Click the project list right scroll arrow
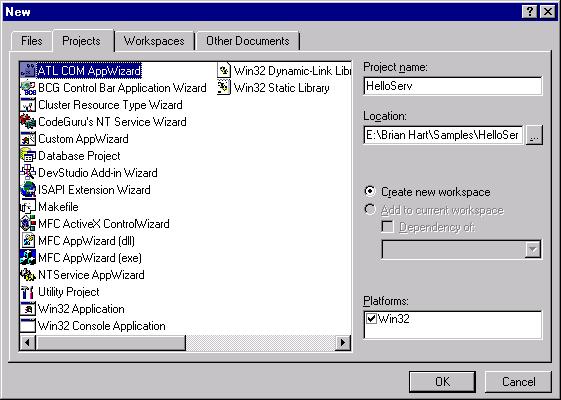Screen dimensions: 561x400 click(x=343, y=343)
